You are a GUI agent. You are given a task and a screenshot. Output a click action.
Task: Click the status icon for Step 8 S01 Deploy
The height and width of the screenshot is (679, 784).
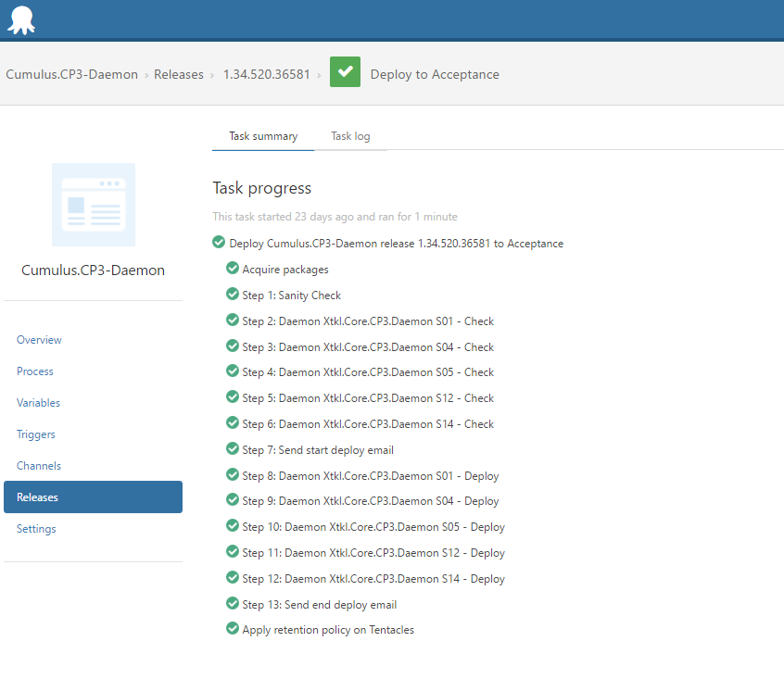(233, 474)
